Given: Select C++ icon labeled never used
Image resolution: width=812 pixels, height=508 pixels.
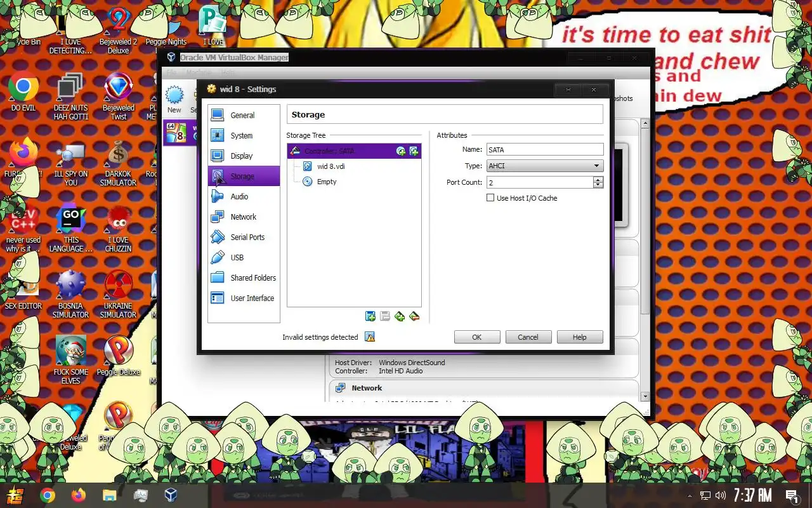Looking at the screenshot, I should (23, 230).
